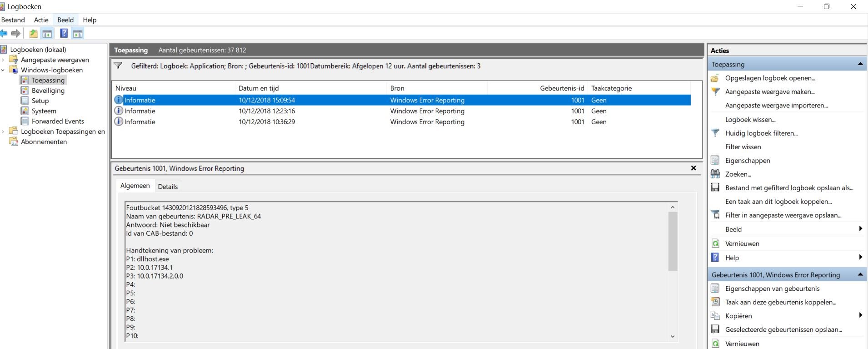This screenshot has height=349, width=868.
Task: Click the Opgeslagen logboek openen folder icon
Action: point(715,78)
